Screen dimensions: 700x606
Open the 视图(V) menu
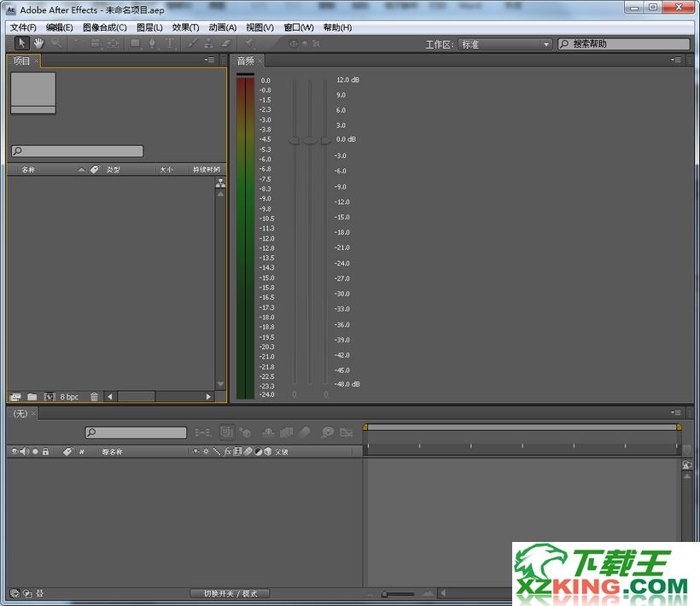[x=260, y=27]
